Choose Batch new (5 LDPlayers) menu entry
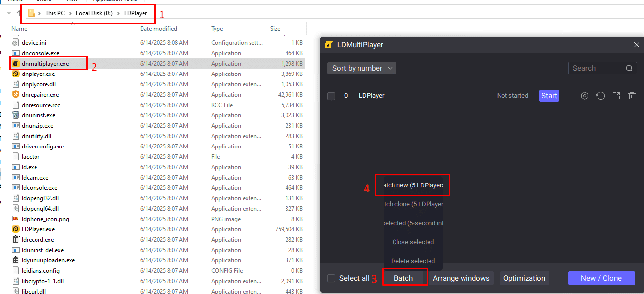 (x=413, y=185)
